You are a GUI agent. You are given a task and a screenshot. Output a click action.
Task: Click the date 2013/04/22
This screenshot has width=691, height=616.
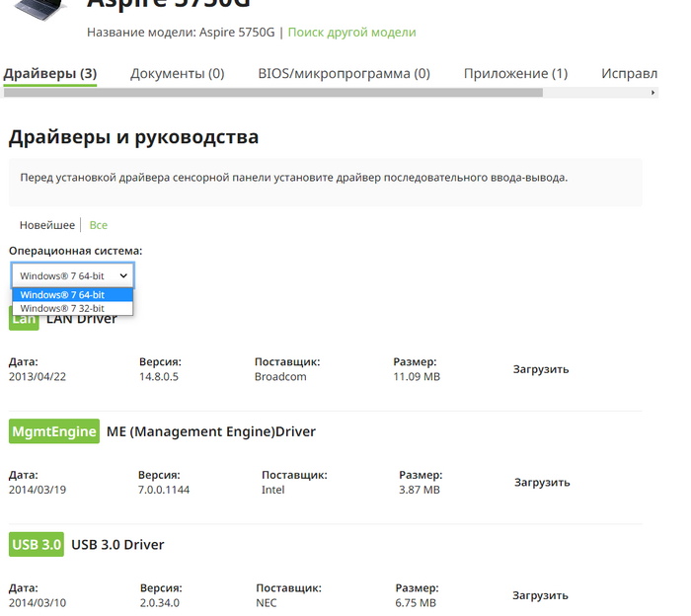pyautogui.click(x=38, y=377)
